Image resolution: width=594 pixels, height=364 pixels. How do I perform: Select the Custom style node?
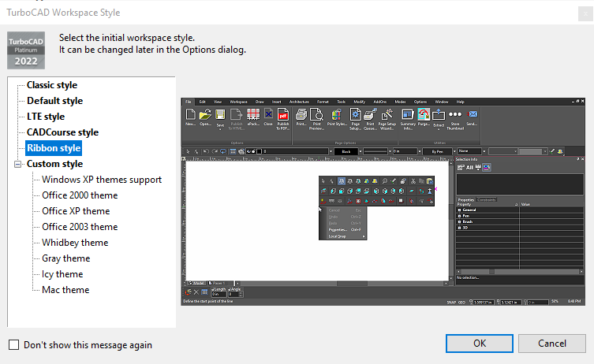(x=54, y=164)
